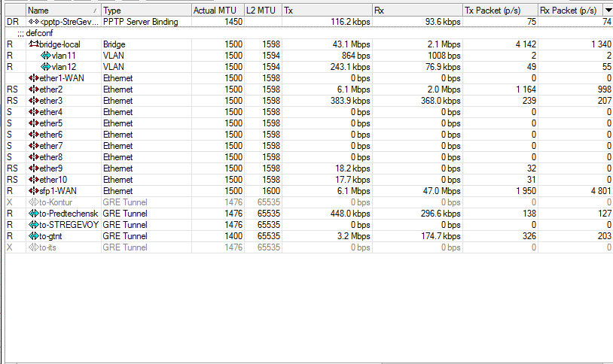613x364 pixels.
Task: Sort by the L2 MTU column header
Action: pyautogui.click(x=263, y=11)
